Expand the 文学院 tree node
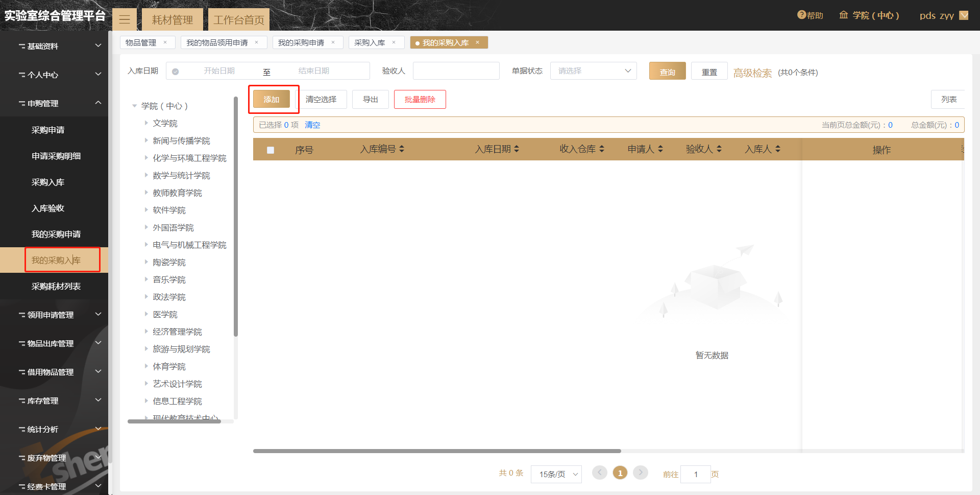 (x=146, y=123)
